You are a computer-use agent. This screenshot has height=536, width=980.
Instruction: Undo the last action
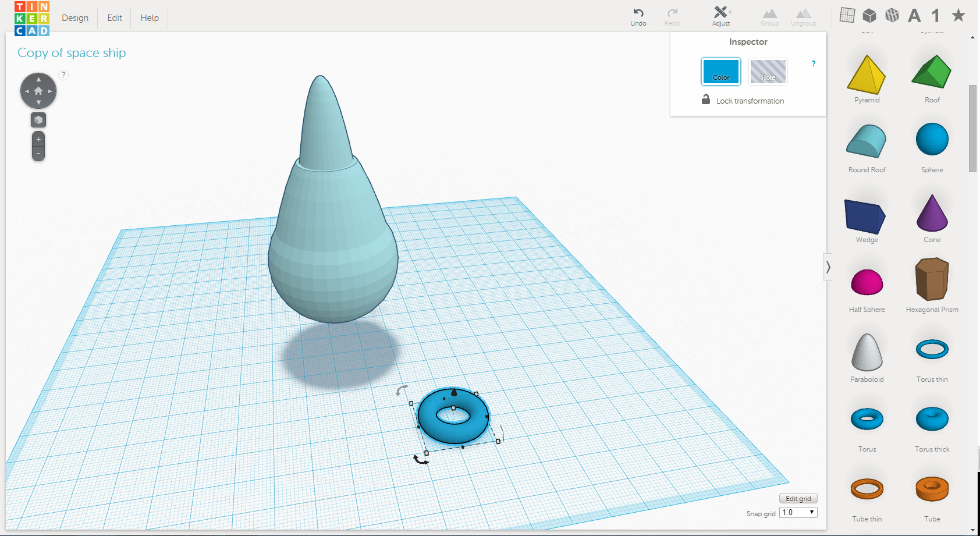pos(638,17)
